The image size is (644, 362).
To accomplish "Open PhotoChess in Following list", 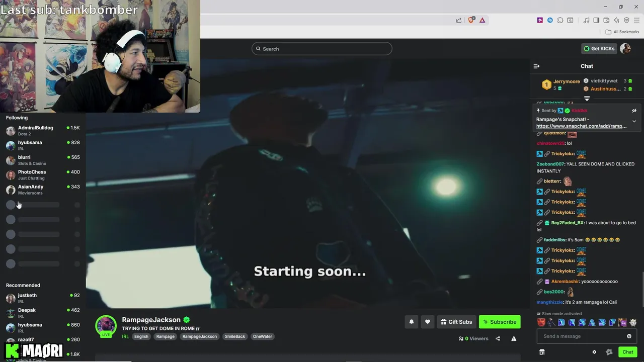I will click(43, 174).
